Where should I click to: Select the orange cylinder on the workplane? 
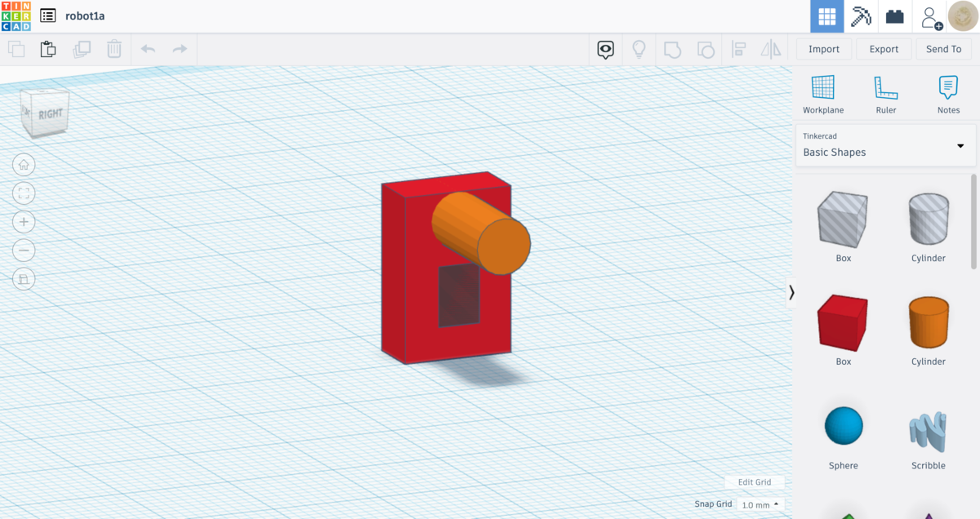pos(482,233)
